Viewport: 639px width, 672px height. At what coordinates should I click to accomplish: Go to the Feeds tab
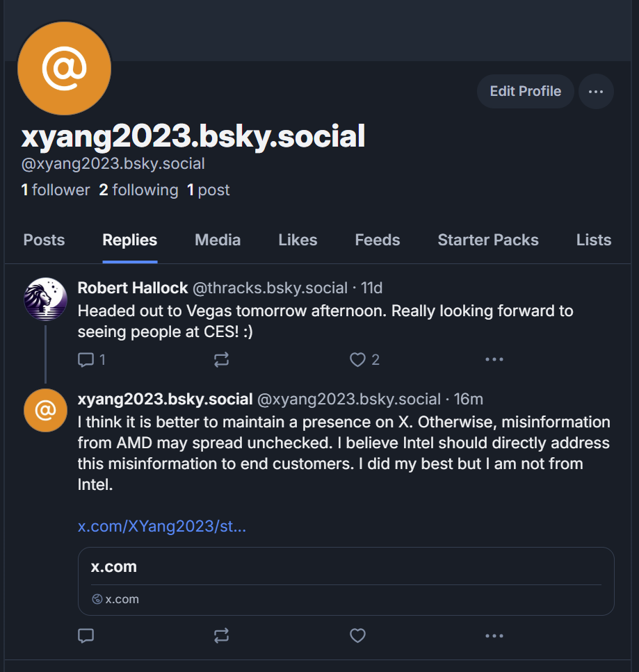pyautogui.click(x=378, y=240)
